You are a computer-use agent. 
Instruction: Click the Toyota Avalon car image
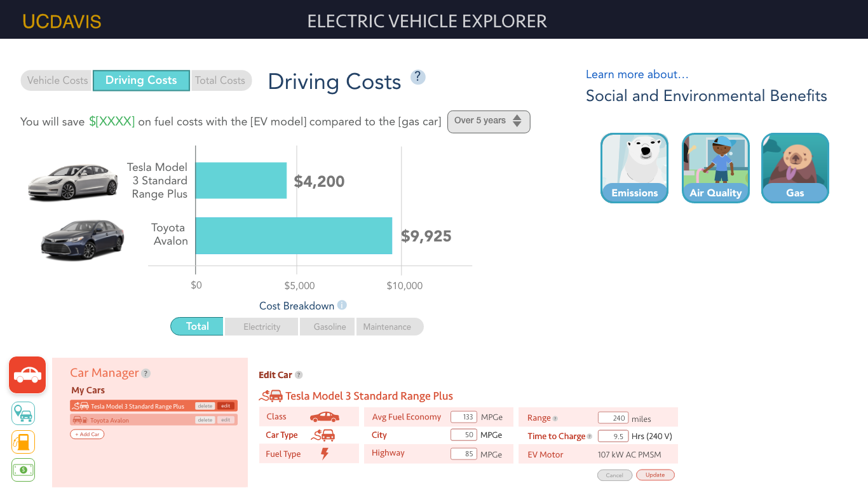(83, 240)
